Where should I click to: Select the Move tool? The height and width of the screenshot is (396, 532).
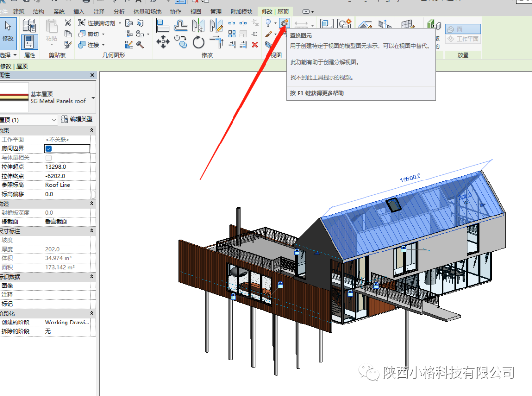pyautogui.click(x=163, y=42)
